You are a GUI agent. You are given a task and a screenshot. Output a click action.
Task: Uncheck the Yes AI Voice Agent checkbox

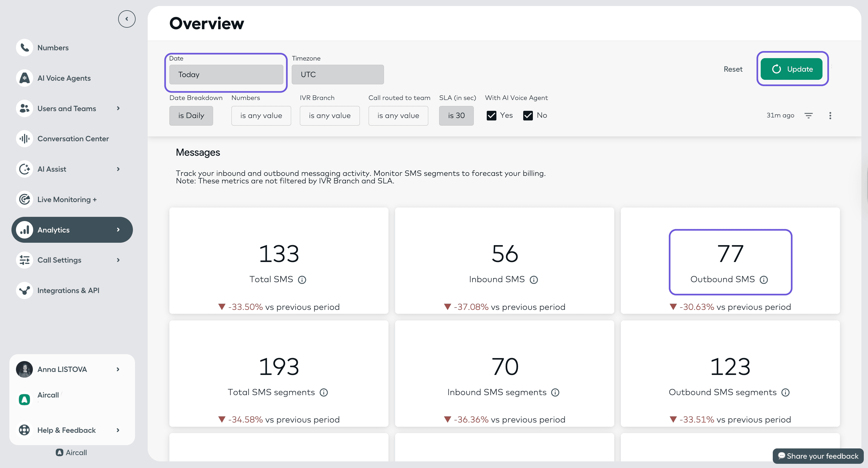click(491, 115)
